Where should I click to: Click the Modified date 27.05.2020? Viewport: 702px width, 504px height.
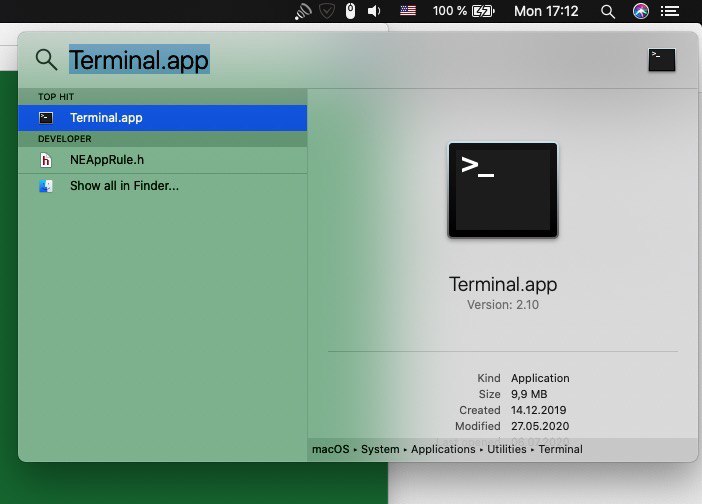coord(540,426)
